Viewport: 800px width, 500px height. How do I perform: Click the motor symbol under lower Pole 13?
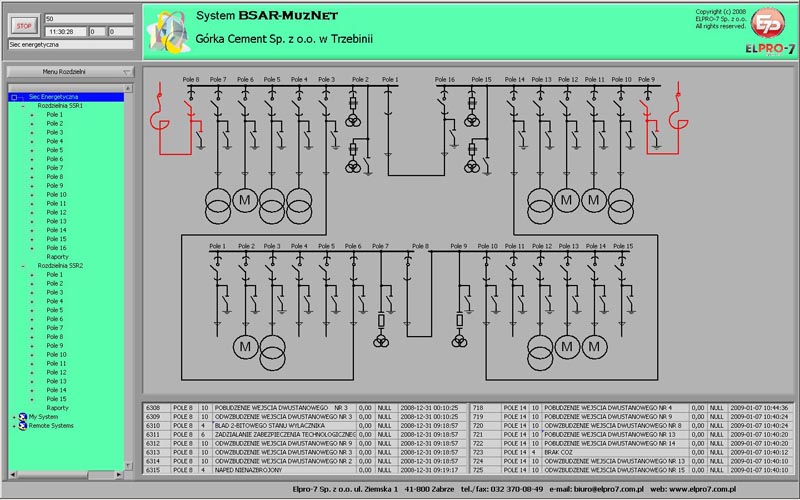coord(567,347)
